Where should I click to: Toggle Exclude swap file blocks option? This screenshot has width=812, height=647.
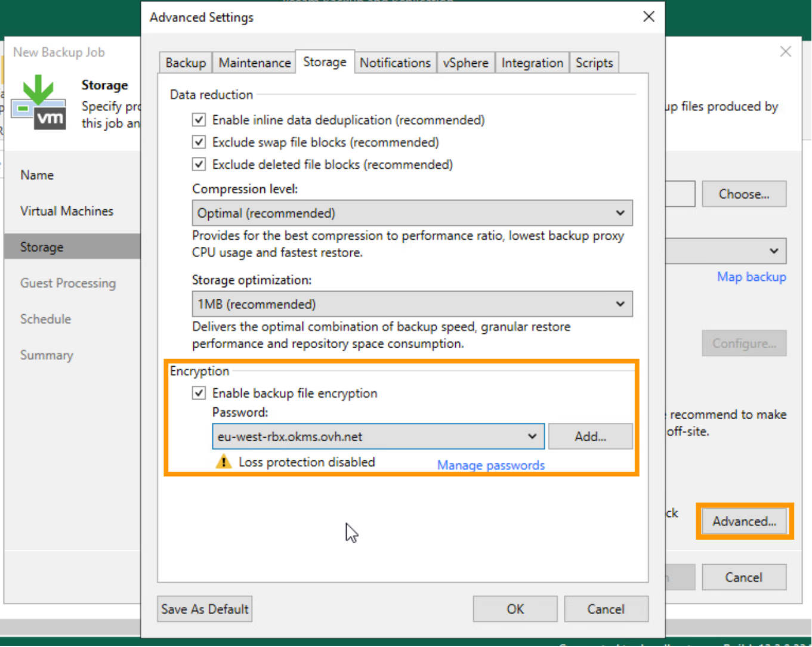198,142
